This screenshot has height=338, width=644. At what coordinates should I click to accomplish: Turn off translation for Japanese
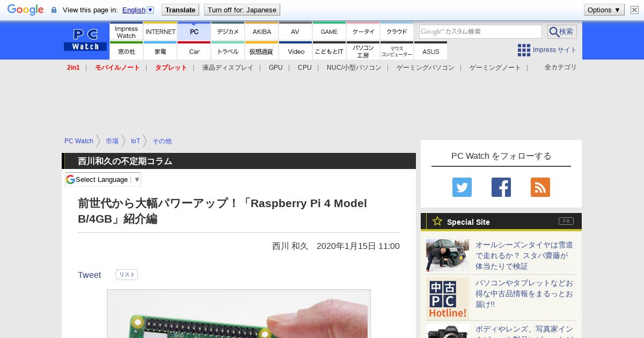(x=242, y=10)
